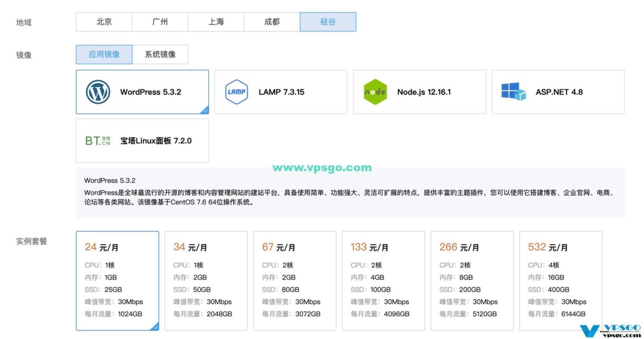Choose the 67 元/月 plan price

tap(279, 247)
